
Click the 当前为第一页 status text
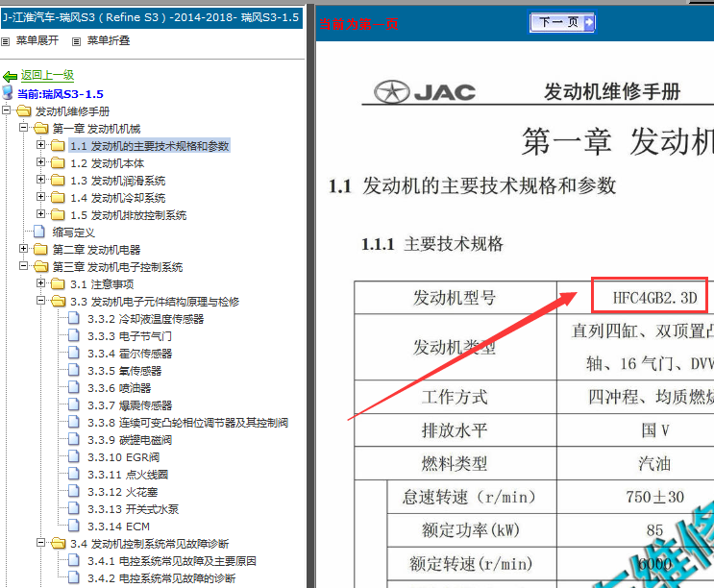[358, 24]
